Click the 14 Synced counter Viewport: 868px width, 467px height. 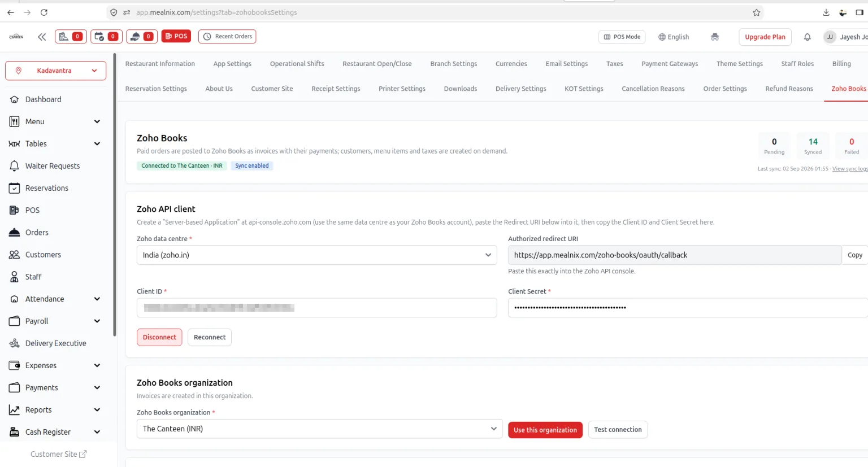813,145
